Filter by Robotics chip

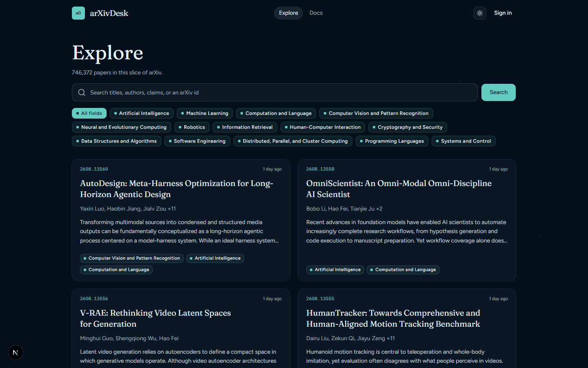[192, 127]
